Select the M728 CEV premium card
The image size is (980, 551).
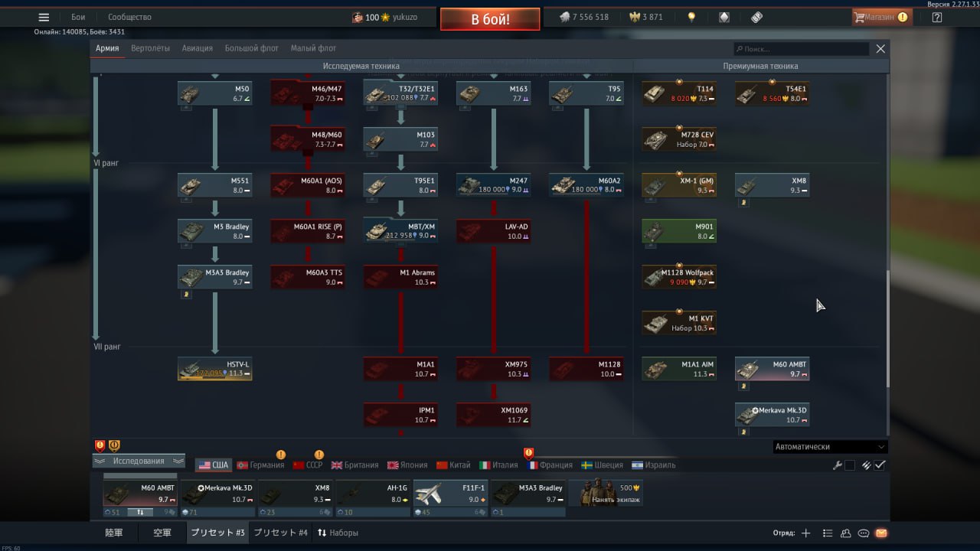click(x=679, y=139)
